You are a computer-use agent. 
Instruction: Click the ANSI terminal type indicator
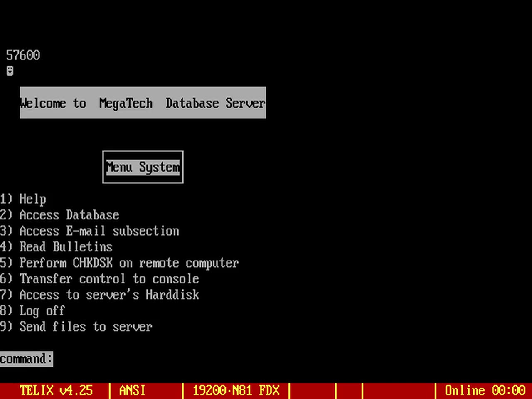click(133, 391)
